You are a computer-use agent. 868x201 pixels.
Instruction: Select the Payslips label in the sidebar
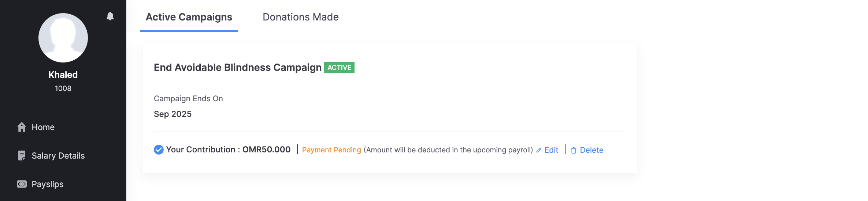tap(48, 184)
